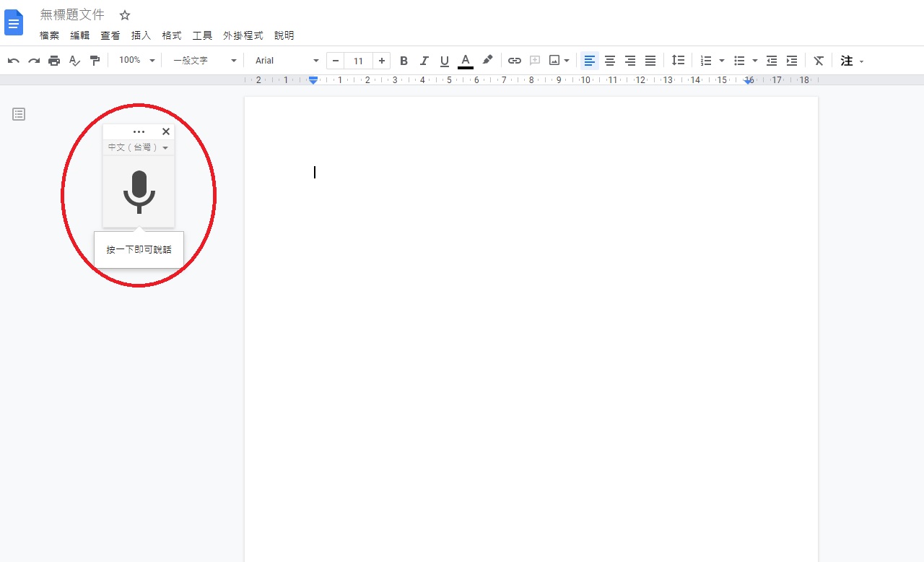
Task: Open the text color picker
Action: click(x=466, y=61)
